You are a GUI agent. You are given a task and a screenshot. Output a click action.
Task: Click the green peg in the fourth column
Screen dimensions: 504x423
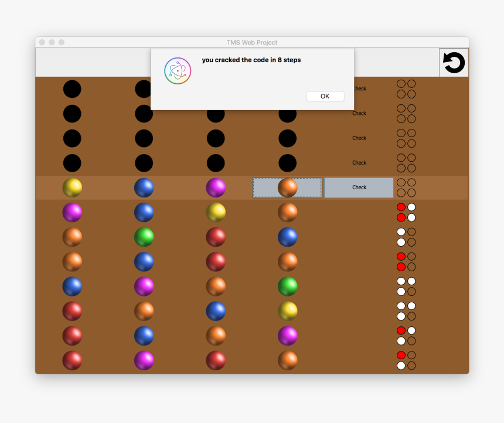(287, 286)
